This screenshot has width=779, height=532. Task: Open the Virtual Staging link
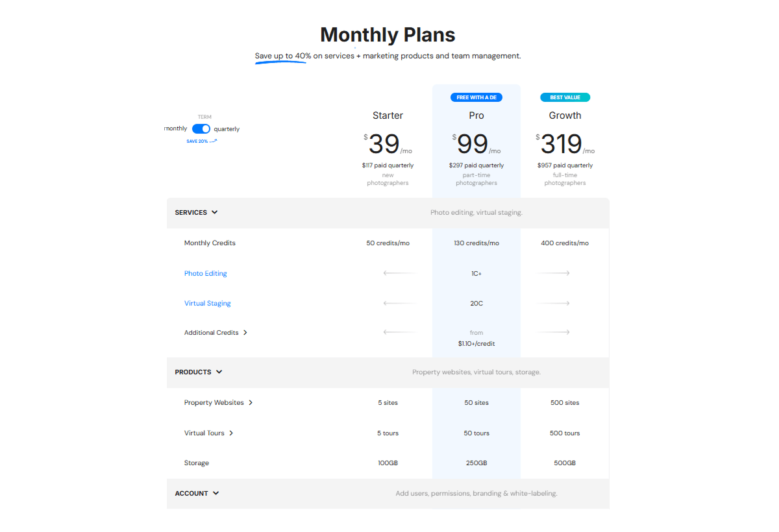[x=207, y=303]
